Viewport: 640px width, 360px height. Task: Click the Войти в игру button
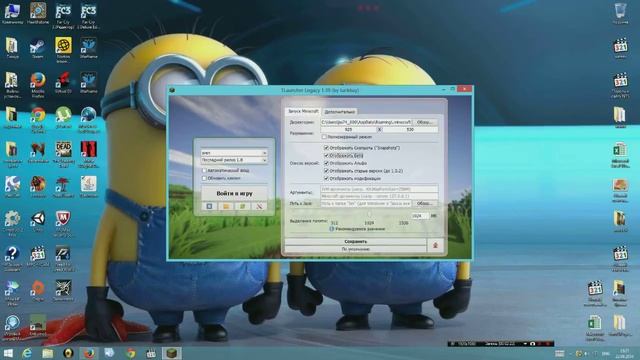[234, 193]
